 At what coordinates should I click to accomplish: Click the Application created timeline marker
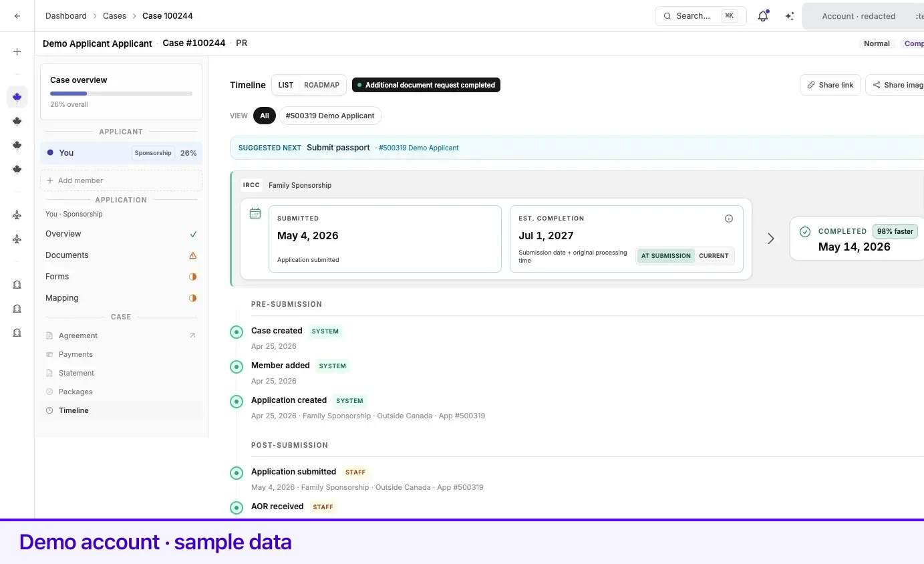click(x=237, y=402)
